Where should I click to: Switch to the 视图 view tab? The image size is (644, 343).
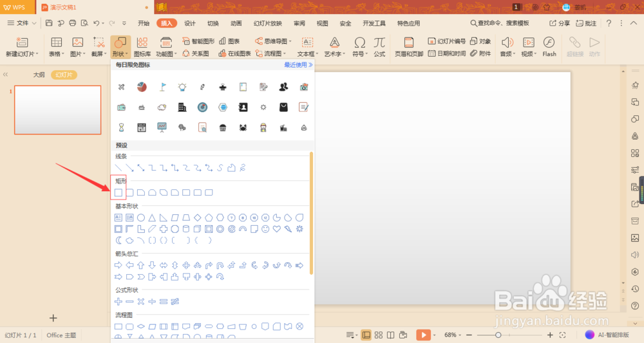click(x=322, y=23)
